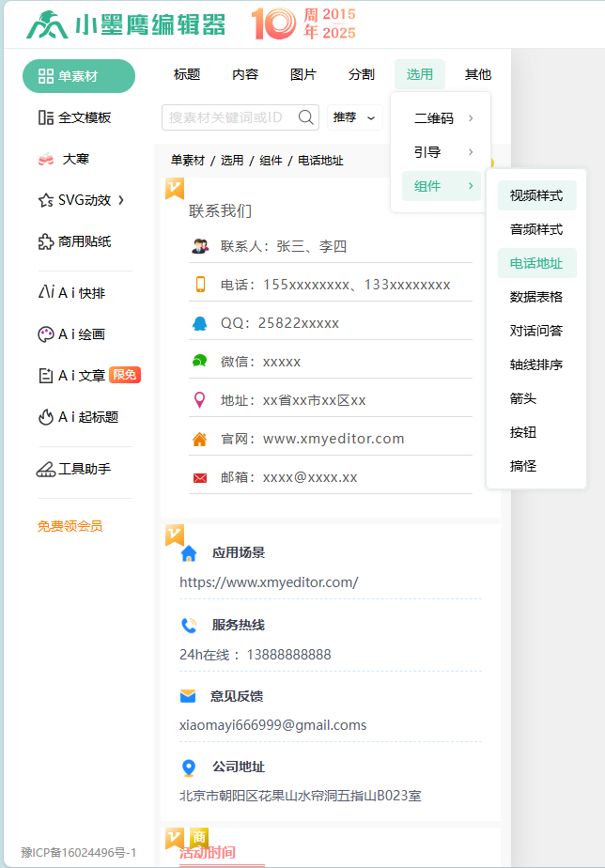The height and width of the screenshot is (868, 605).
Task: Switch to the 标题 tab
Action: coord(187,74)
